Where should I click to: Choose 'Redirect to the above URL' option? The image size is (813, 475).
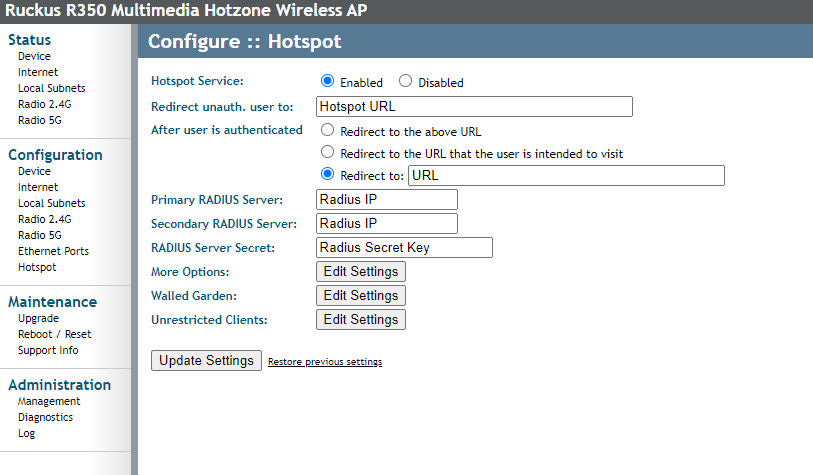327,131
